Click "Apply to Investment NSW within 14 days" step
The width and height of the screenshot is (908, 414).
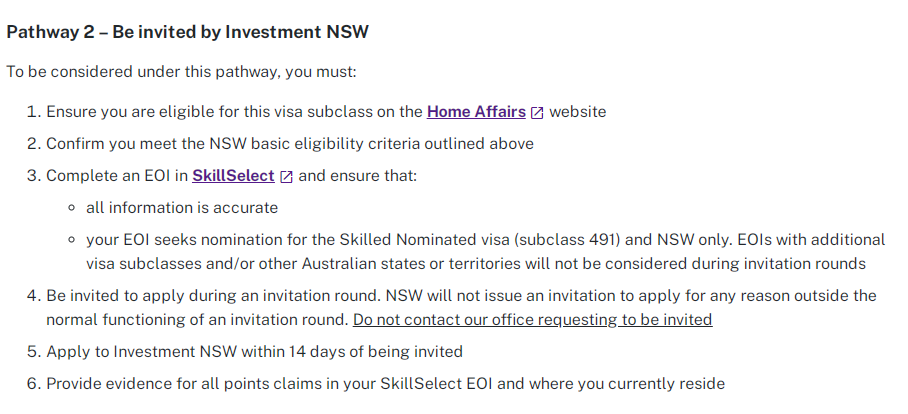tap(255, 352)
